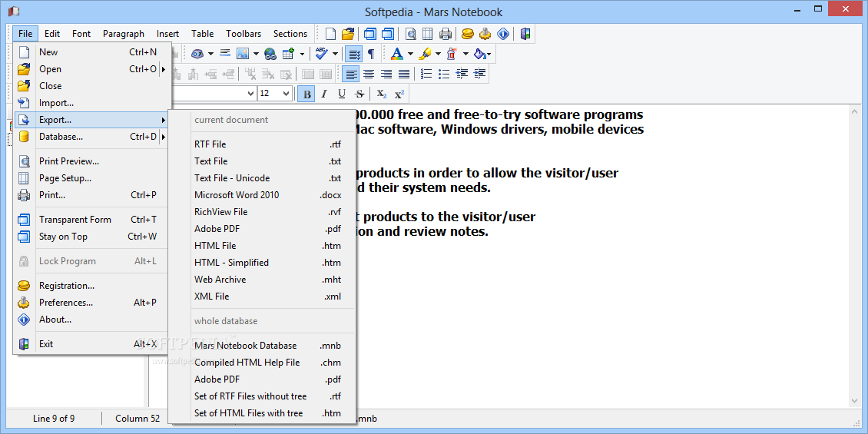The image size is (868, 434).
Task: Click the Stay on Top window toolbar icon
Action: pos(388,34)
